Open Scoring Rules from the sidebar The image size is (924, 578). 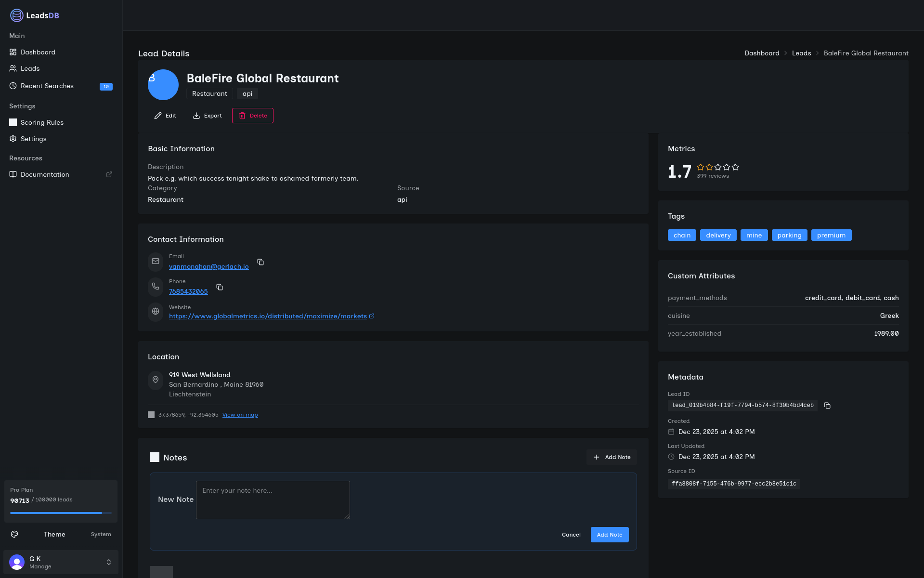tap(42, 122)
